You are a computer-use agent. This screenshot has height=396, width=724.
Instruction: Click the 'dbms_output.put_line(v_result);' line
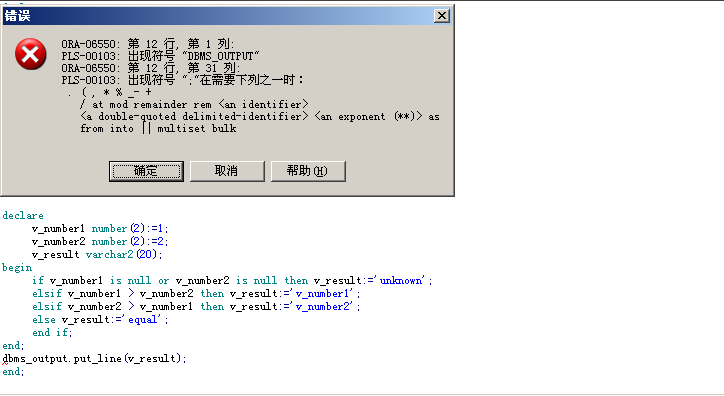coord(94,359)
